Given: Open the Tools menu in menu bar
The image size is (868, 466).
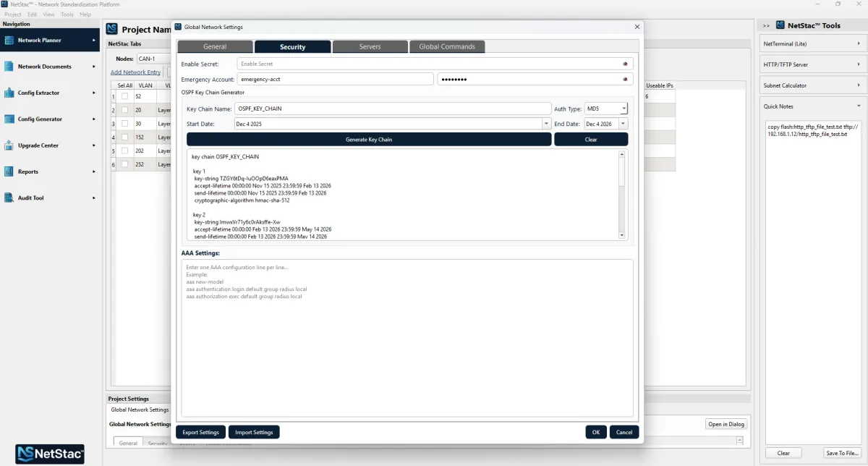Looking at the screenshot, I should pos(67,14).
